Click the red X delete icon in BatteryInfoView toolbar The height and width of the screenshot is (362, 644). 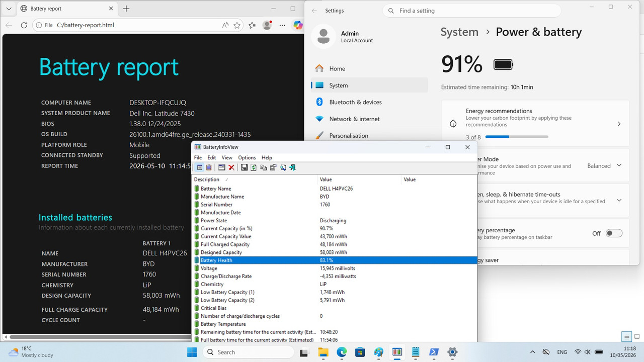(x=231, y=167)
